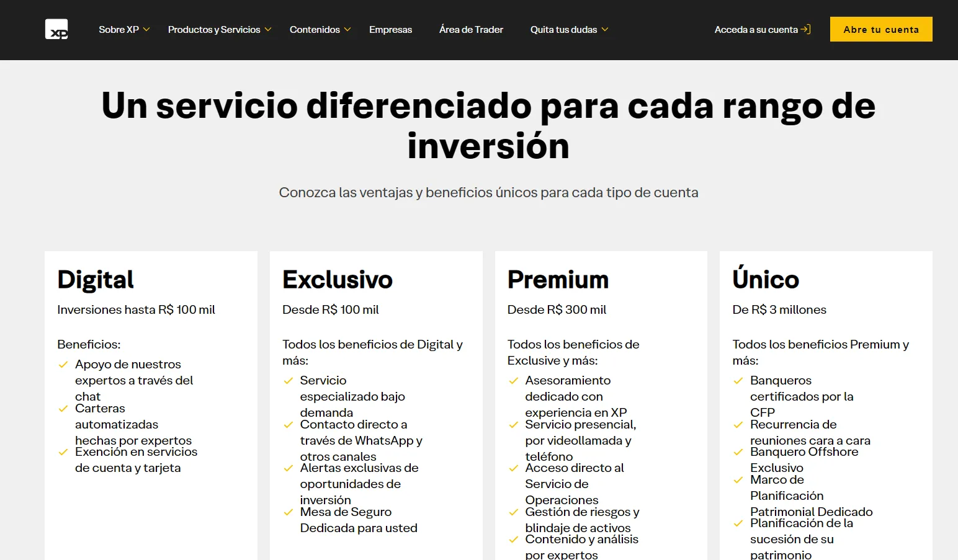Click the checkmark beside Apoyo de nuestros expertos

point(63,365)
